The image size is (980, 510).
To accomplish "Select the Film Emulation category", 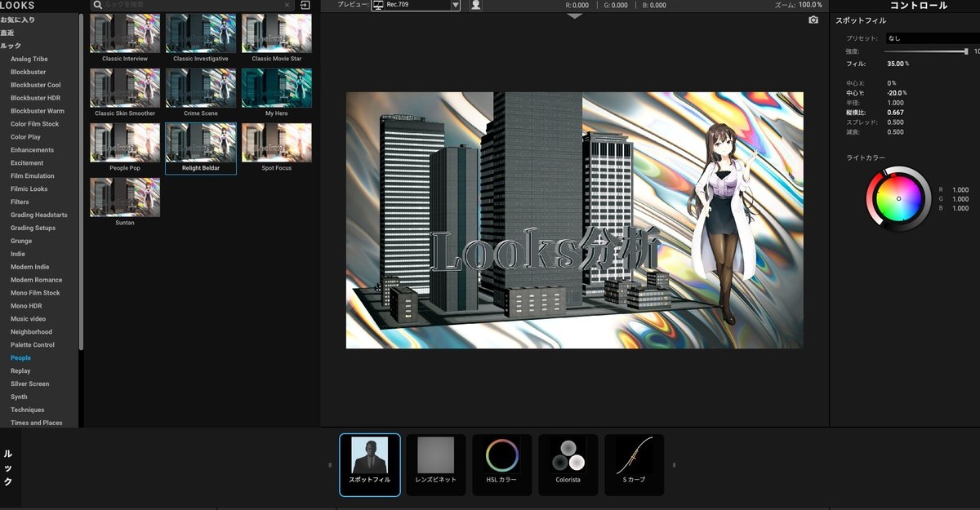I will tap(33, 176).
